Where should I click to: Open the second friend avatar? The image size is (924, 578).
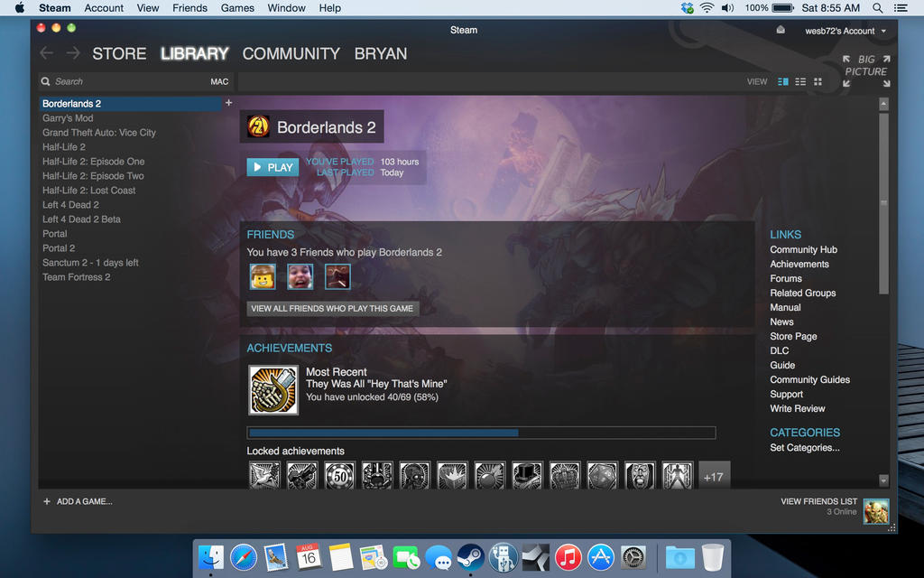tap(300, 276)
